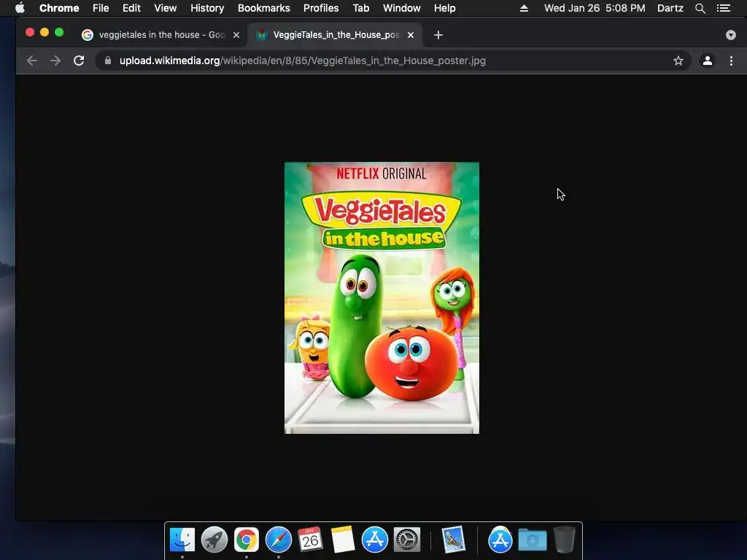Open App Store next to Notes in Dock

(x=374, y=540)
